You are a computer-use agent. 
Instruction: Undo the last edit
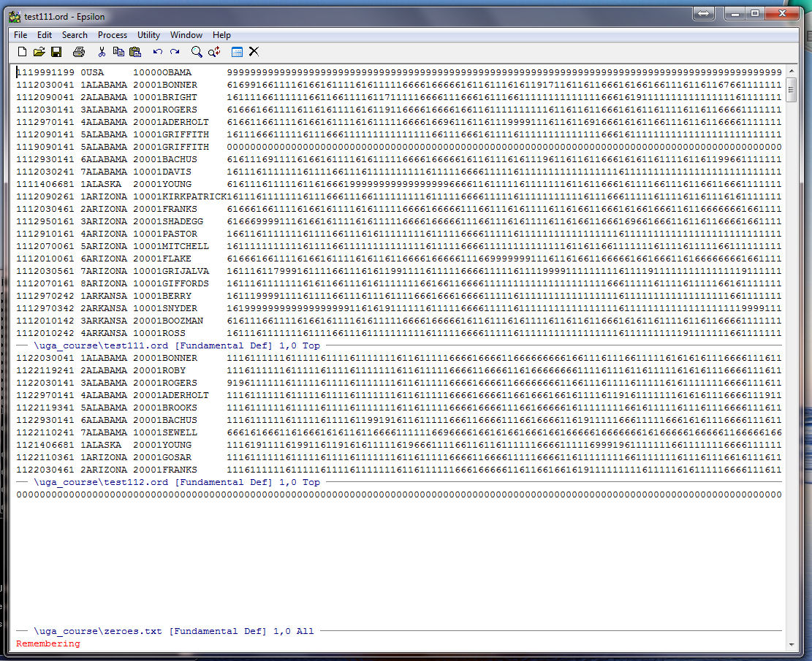coord(157,52)
